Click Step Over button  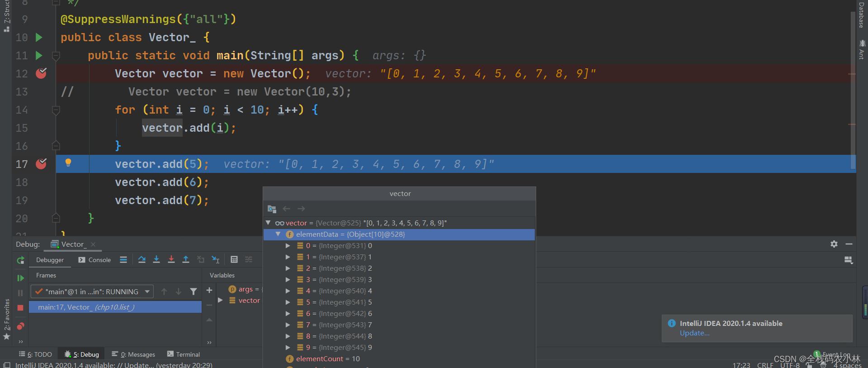click(142, 259)
